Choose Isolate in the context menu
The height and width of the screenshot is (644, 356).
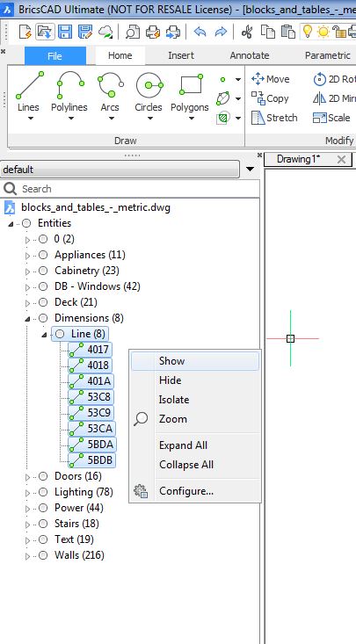tap(195, 400)
